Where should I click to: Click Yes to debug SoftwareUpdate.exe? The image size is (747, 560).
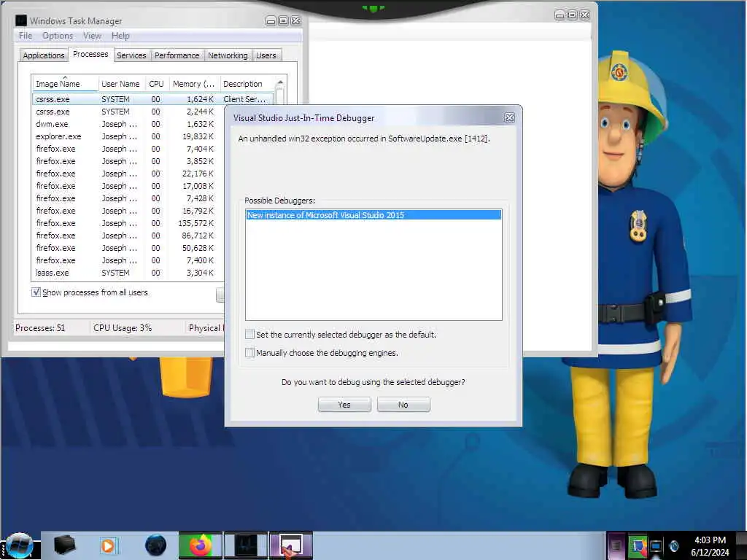(344, 405)
